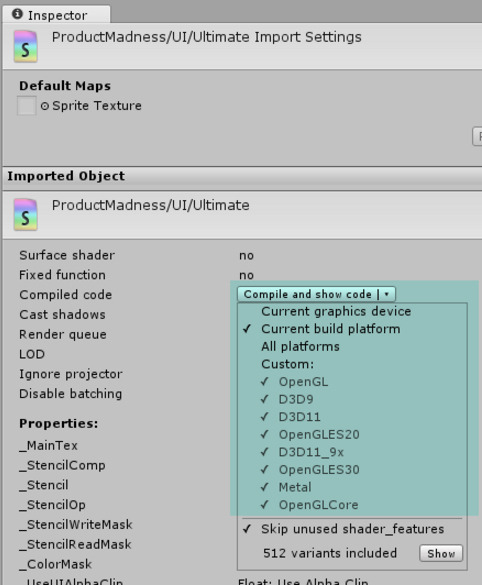Click the _StencilComp property
Viewport: 482px width, 585px height.
click(x=62, y=465)
